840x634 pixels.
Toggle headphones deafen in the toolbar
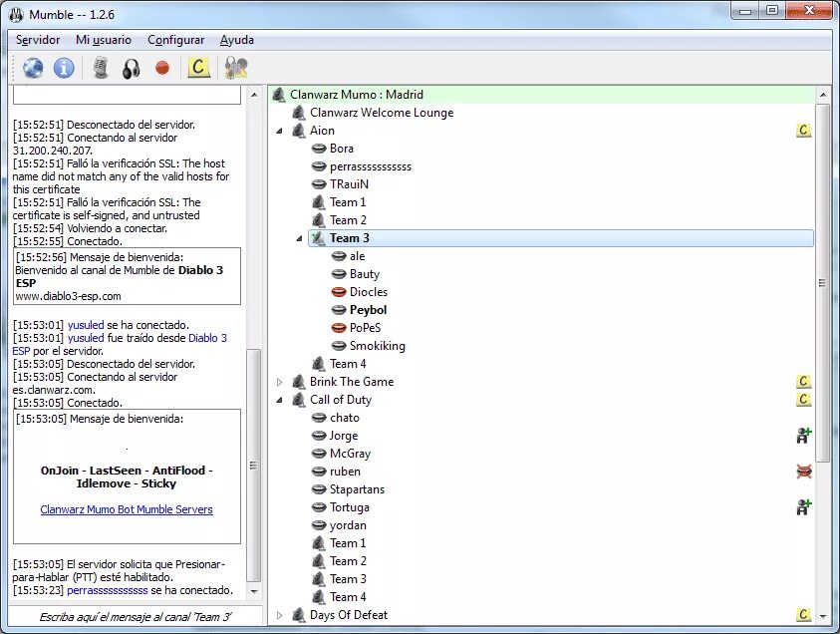(132, 69)
